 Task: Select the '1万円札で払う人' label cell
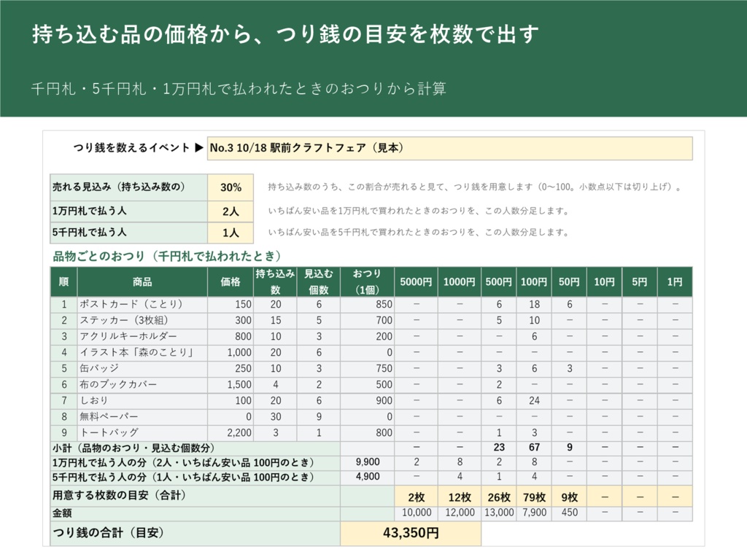pyautogui.click(x=128, y=211)
